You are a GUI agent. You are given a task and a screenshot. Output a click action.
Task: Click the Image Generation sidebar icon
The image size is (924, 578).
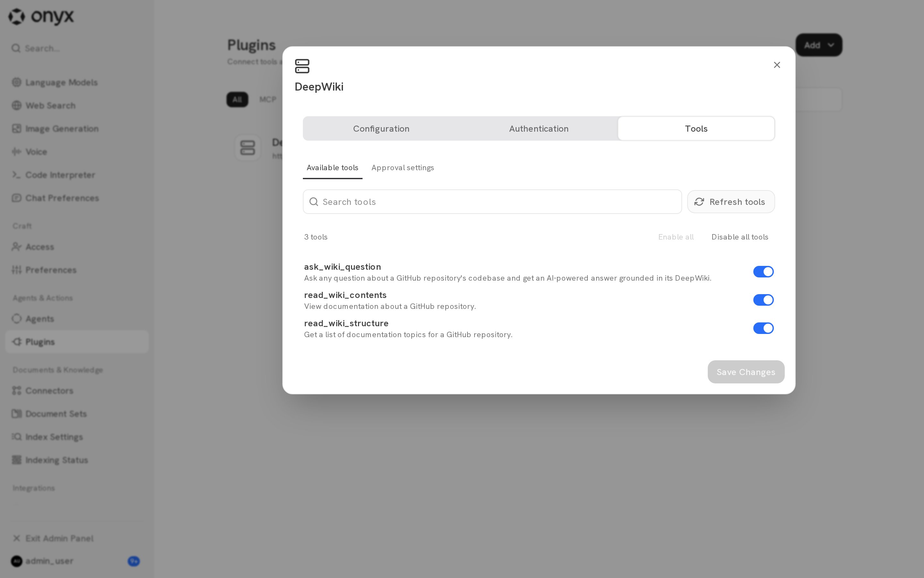point(16,128)
